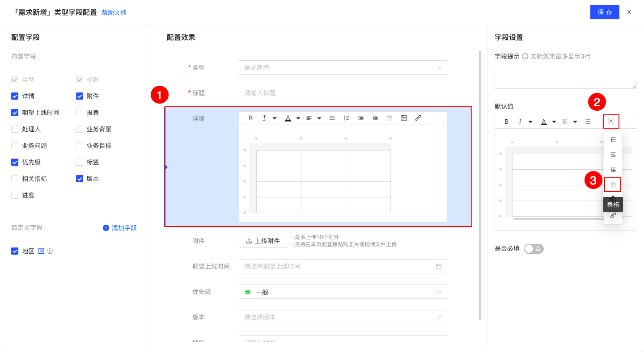Uncheck the 详情 field checkbox

(x=15, y=96)
